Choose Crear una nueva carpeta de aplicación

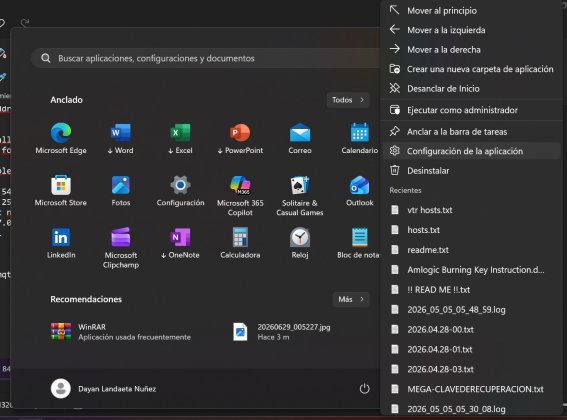point(471,69)
